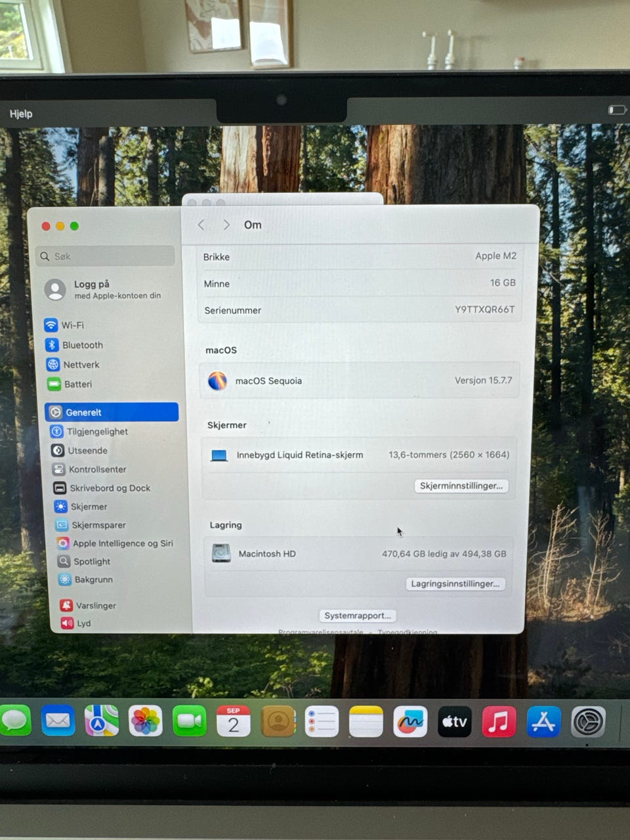Image resolution: width=630 pixels, height=840 pixels.
Task: Go back using the left chevron
Action: (201, 224)
